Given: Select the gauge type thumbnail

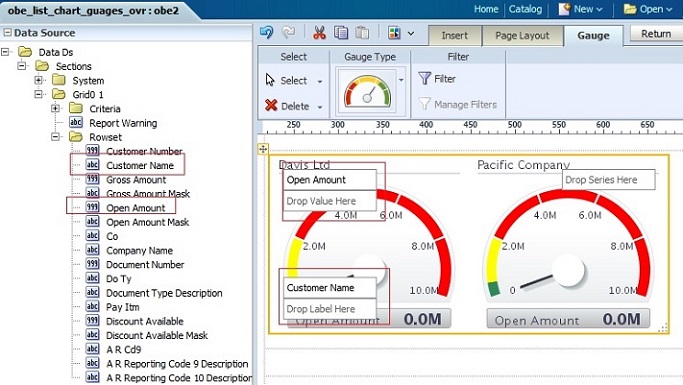Looking at the screenshot, I should [367, 91].
